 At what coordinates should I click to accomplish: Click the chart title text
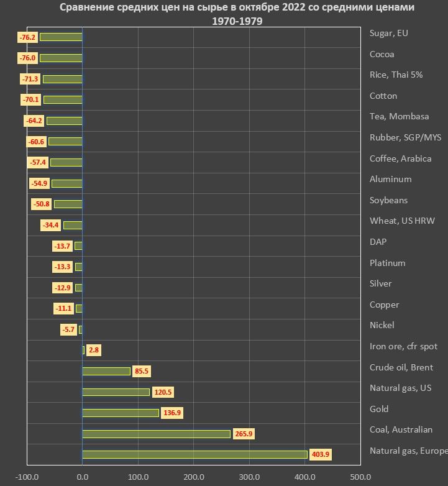coord(237,14)
